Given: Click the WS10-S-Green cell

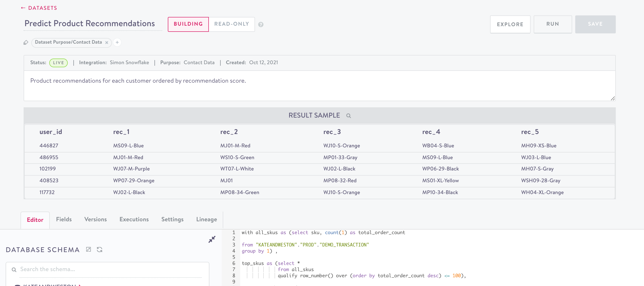Looking at the screenshot, I should pyautogui.click(x=237, y=157).
